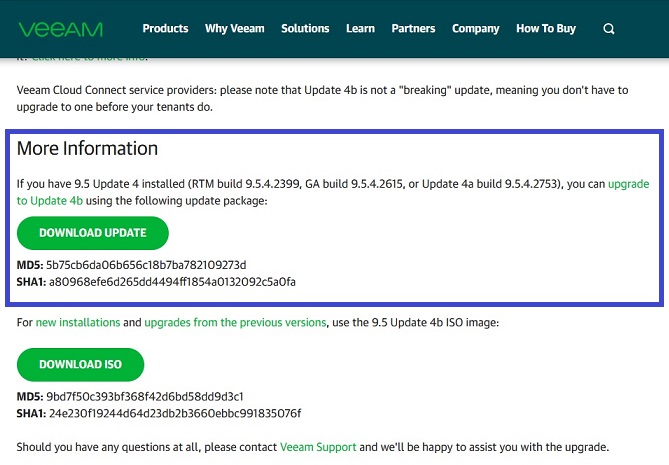Image resolution: width=669 pixels, height=465 pixels.
Task: Open the 'new installations' link
Action: tap(78, 322)
